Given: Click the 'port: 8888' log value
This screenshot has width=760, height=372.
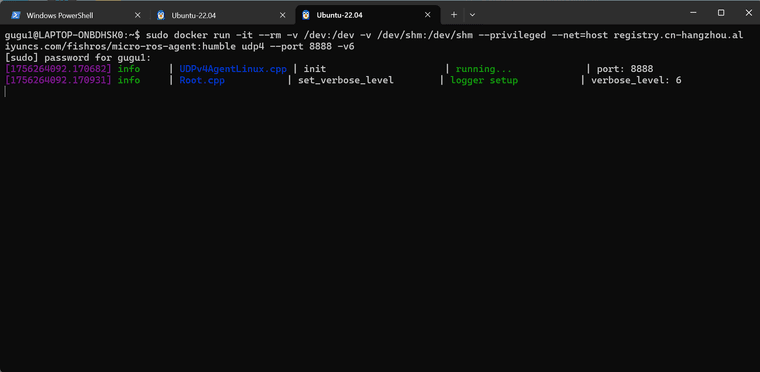Looking at the screenshot, I should [625, 69].
